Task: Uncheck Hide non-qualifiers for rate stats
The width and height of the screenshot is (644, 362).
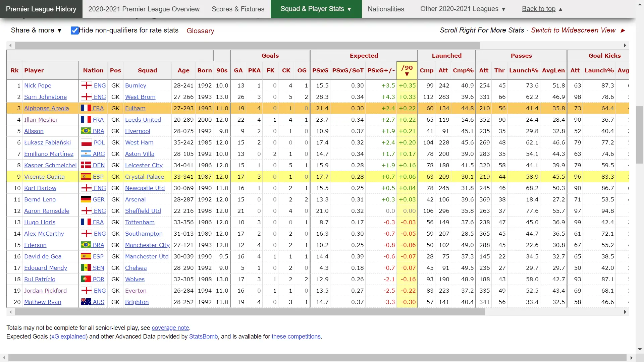Action: 74,31
